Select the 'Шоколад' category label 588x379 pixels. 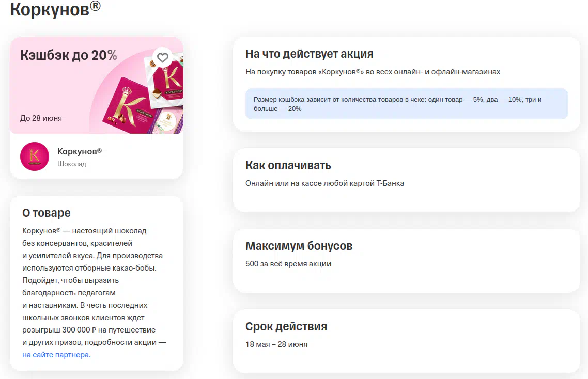[x=72, y=164]
